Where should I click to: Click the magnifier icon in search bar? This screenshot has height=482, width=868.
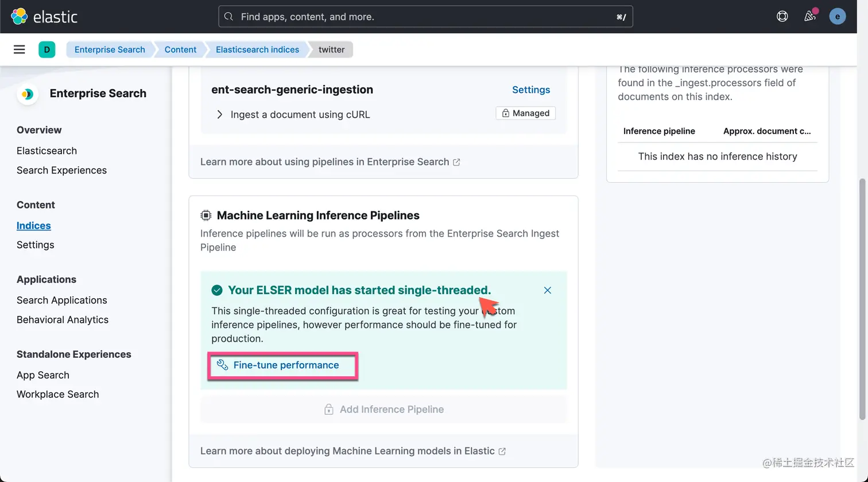(228, 17)
